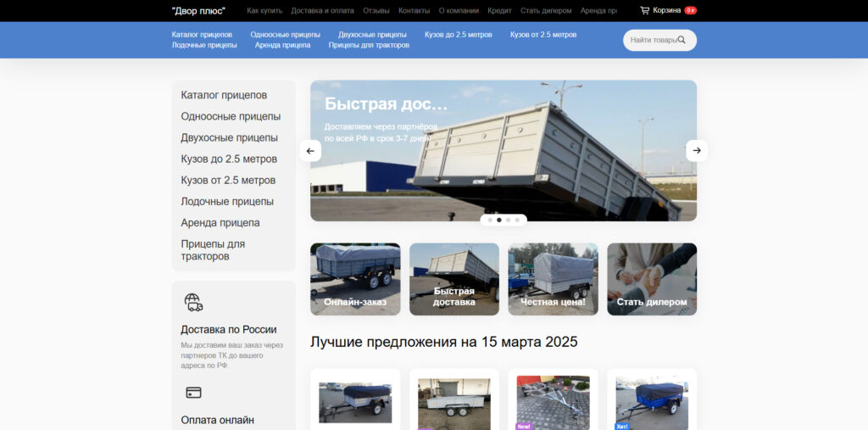Screen dimensions: 868x430
Task: Select the first carousel dot
Action: (x=490, y=220)
